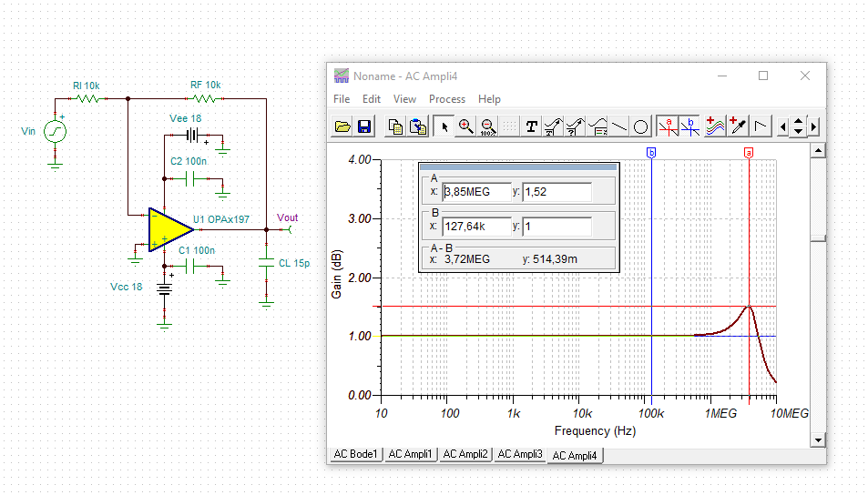
Task: Select the line drawing tool
Action: [619, 126]
